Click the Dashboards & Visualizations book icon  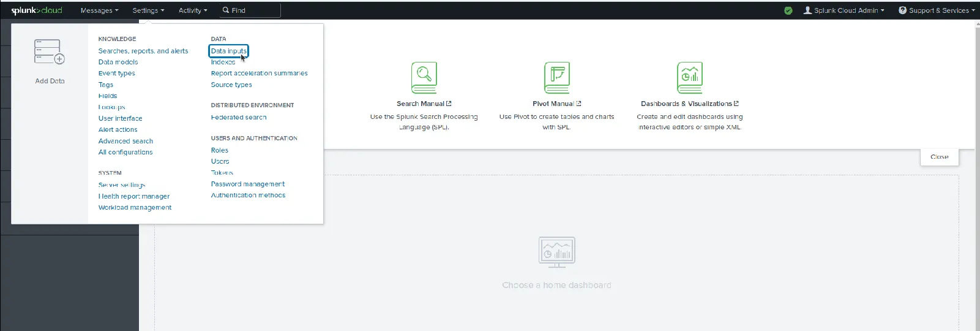690,78
